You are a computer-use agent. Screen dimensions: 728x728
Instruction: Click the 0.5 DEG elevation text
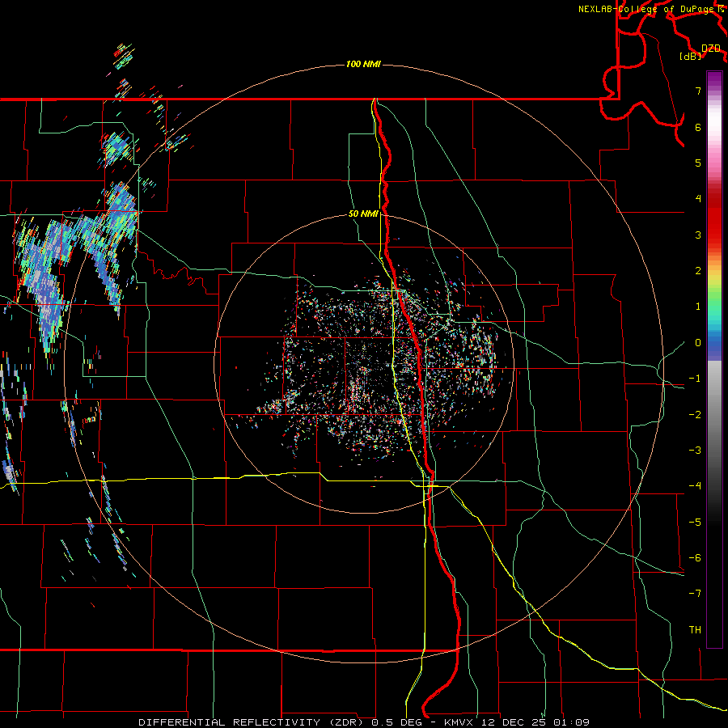[396, 722]
